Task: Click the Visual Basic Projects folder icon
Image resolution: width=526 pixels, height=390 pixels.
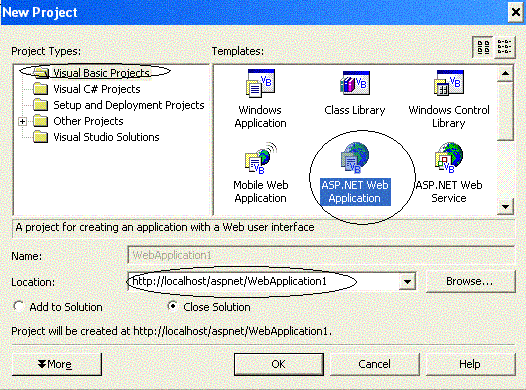Action: pos(41,72)
